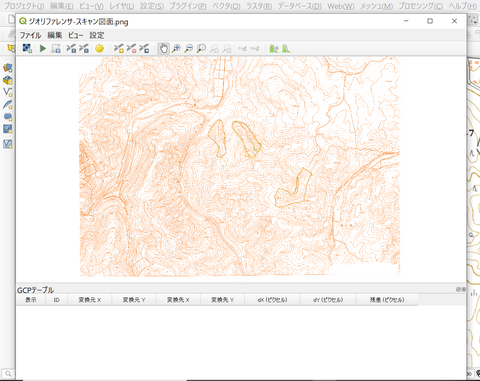Open transformation settings yellow gear icon
This screenshot has height=381, width=480.
(99, 49)
